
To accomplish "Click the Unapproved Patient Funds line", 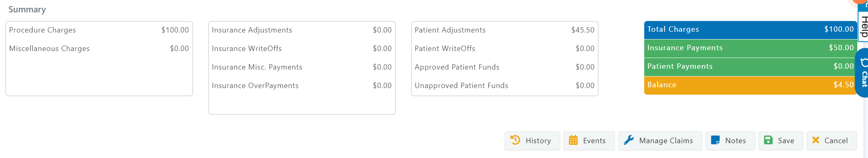I will (x=505, y=86).
